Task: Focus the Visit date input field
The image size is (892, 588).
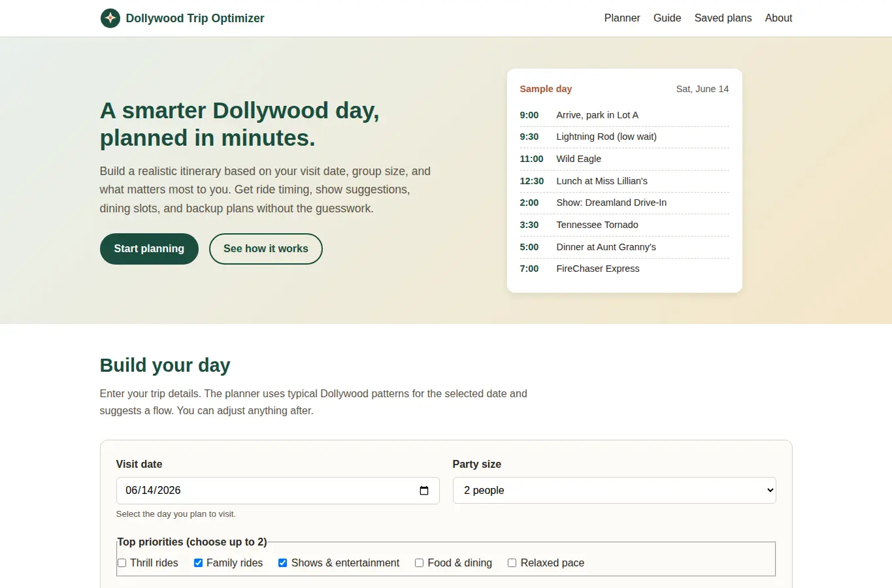Action: [x=278, y=491]
